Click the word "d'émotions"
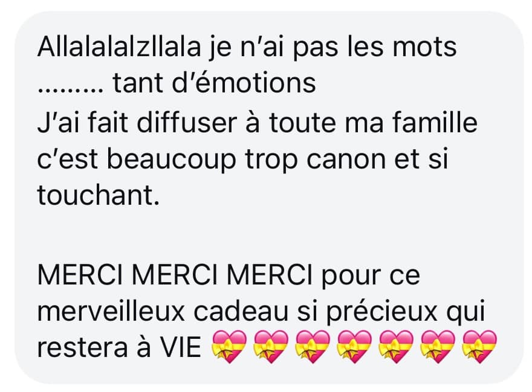 tap(244, 83)
